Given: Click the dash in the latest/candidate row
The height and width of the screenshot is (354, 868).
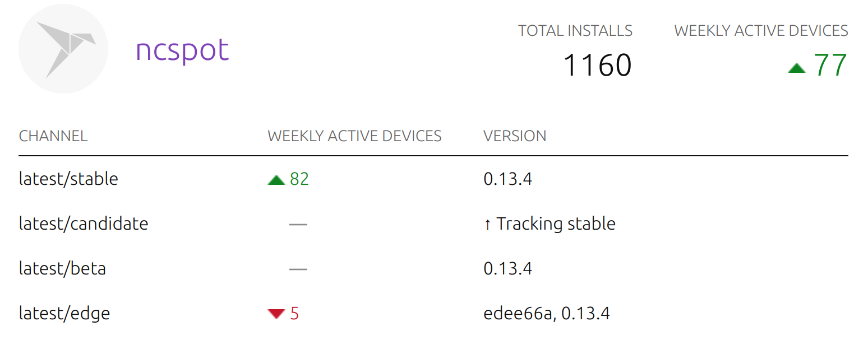Looking at the screenshot, I should (x=298, y=225).
